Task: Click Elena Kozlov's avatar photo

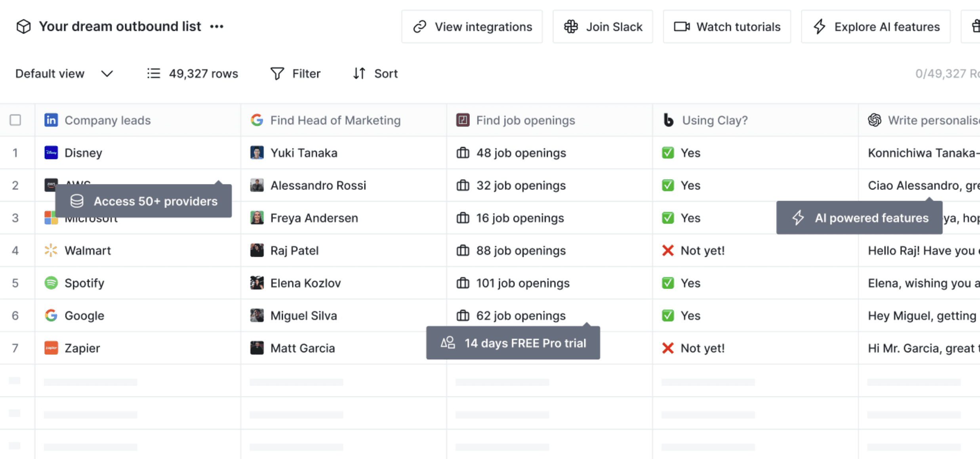Action: [257, 283]
